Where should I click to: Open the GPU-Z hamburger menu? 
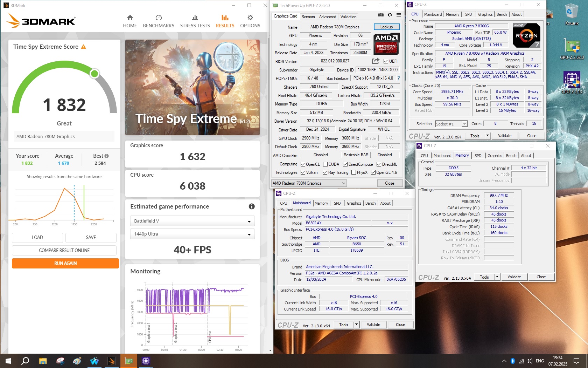[399, 15]
